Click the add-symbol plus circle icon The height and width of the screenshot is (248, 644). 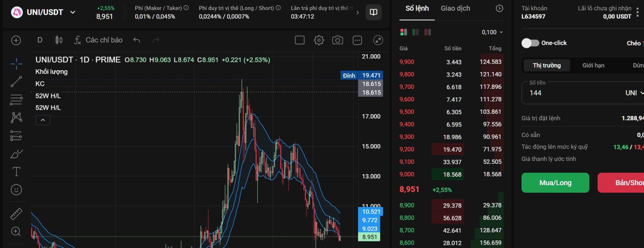[16, 40]
